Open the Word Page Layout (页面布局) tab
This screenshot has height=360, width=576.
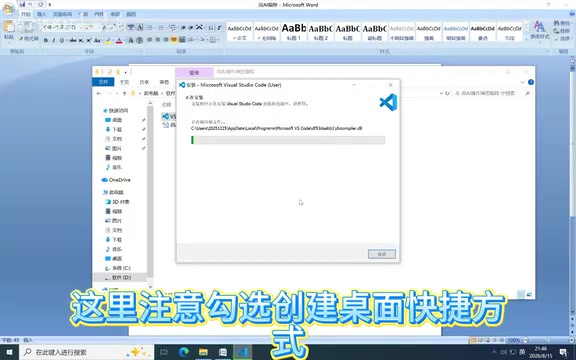62,14
